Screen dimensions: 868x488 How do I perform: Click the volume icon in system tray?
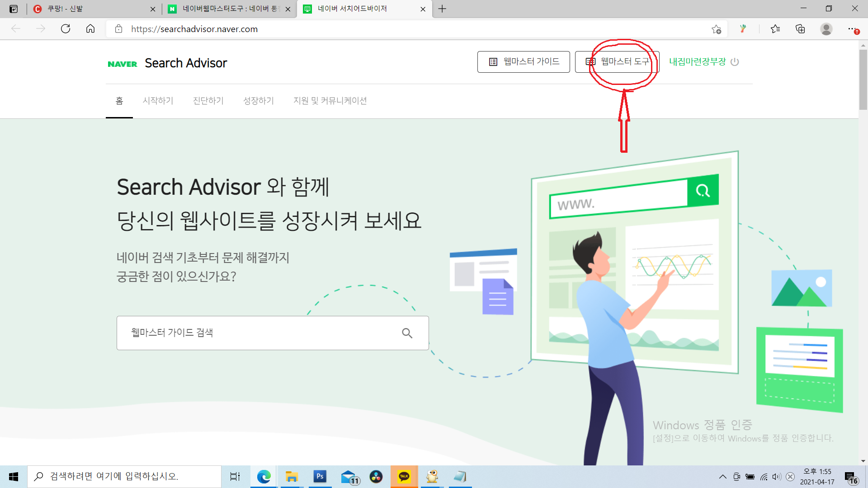pos(777,477)
